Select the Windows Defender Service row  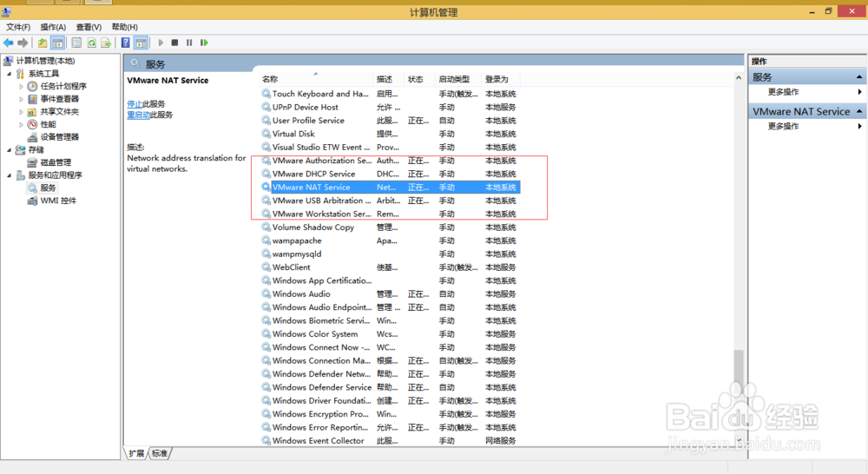tap(390, 387)
